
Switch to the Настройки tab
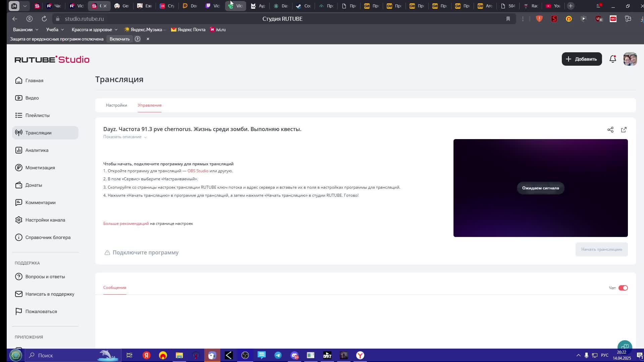coord(116,105)
